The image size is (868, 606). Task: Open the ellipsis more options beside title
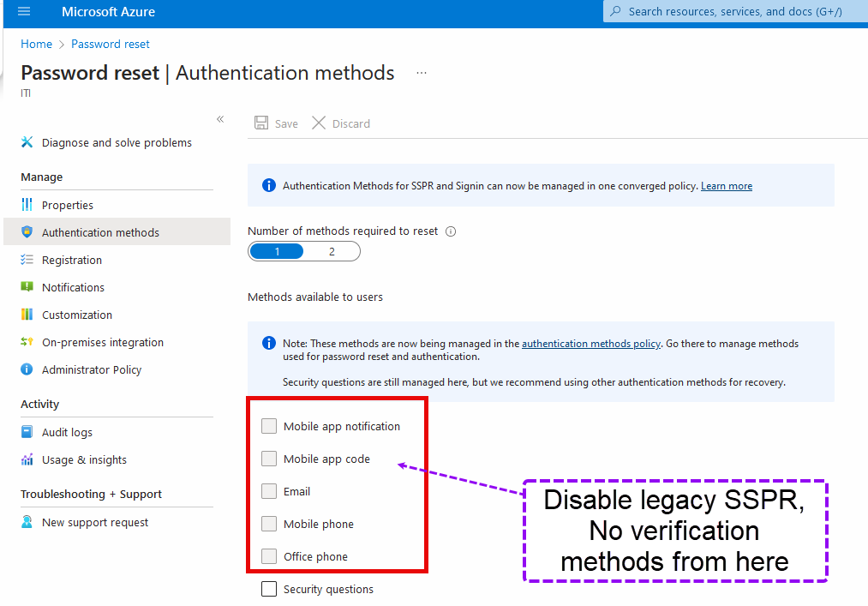[x=422, y=73]
